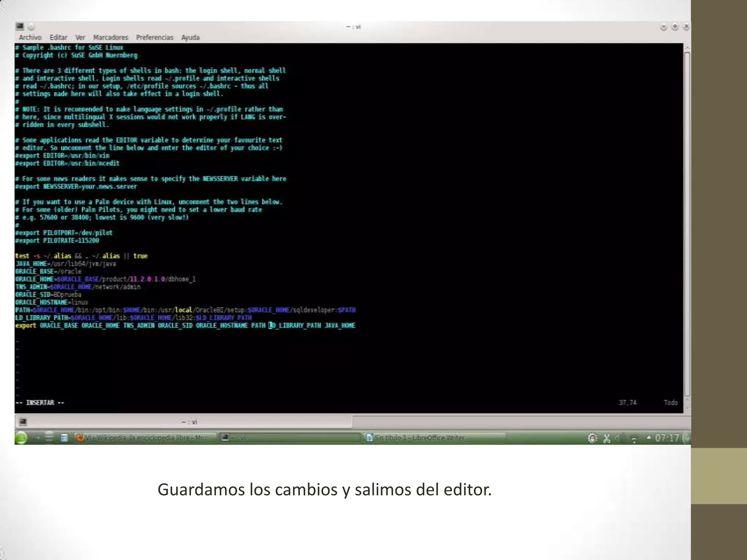Click the scrollbar up arrow
This screenshot has width=747, height=560.
coord(687,48)
